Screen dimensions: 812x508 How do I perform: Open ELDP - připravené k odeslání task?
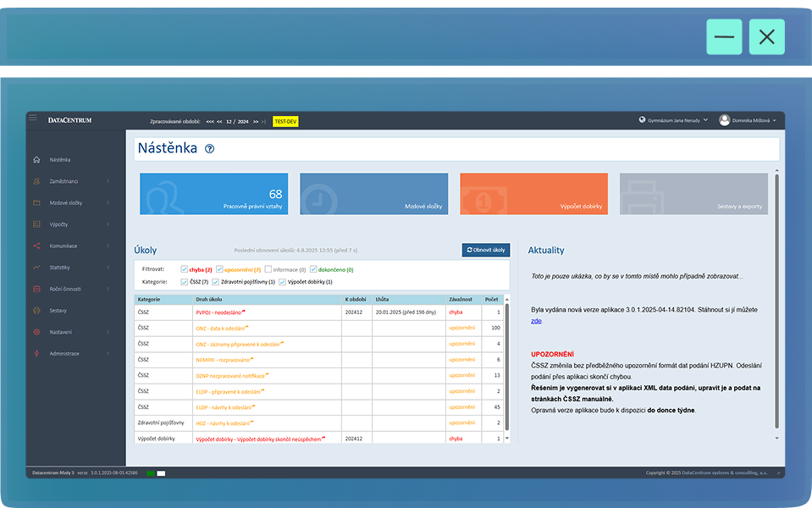[x=229, y=391]
